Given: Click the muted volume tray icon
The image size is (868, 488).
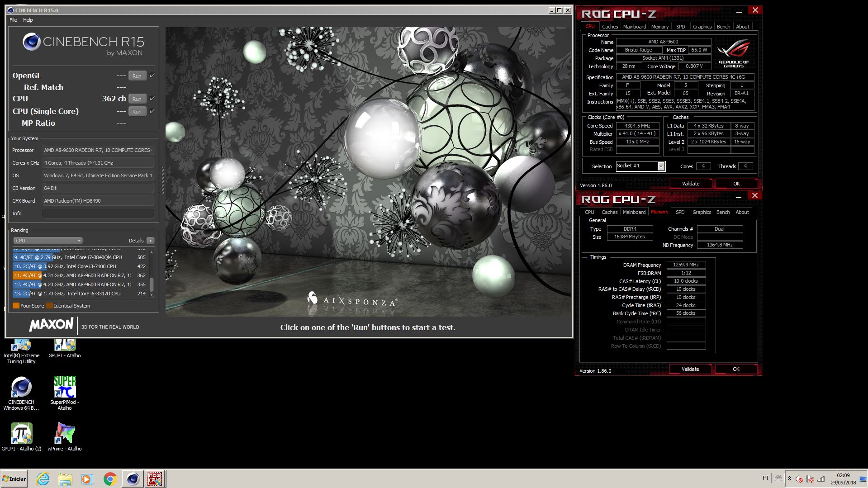Looking at the screenshot, I should click(799, 479).
